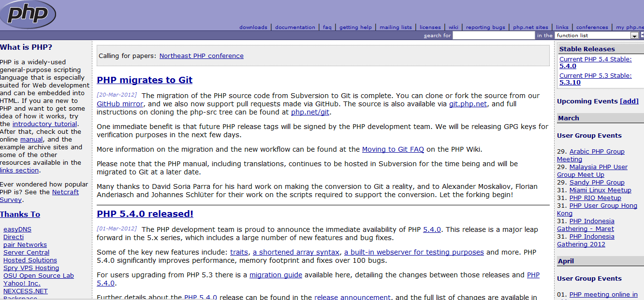Image resolution: width=644 pixels, height=300 pixels.
Task: Open the built-in webserver for testing link
Action: (414, 252)
